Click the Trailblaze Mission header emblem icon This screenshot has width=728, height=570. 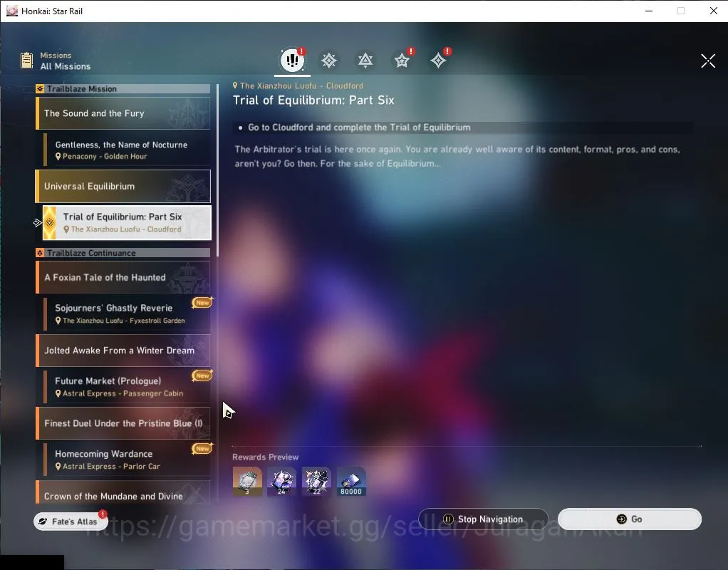tap(40, 89)
